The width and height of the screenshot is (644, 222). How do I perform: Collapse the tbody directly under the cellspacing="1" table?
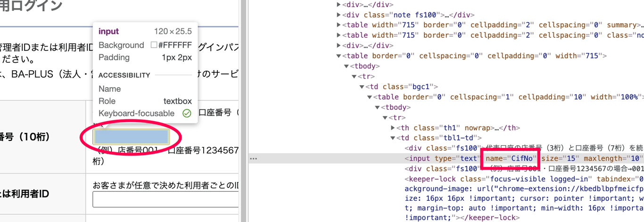coord(378,107)
